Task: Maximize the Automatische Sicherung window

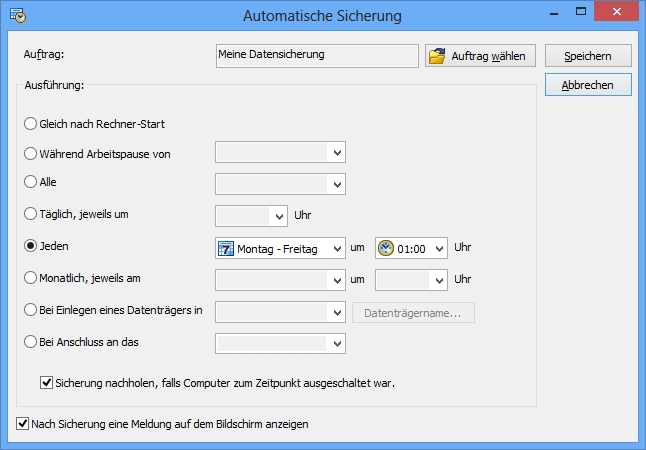Action: (x=581, y=12)
